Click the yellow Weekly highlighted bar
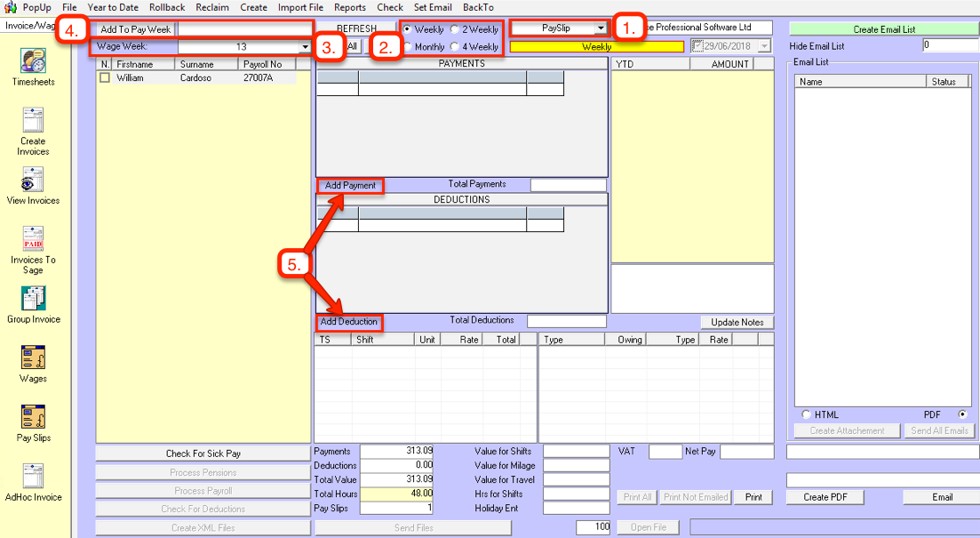This screenshot has height=538, width=980. 596,46
